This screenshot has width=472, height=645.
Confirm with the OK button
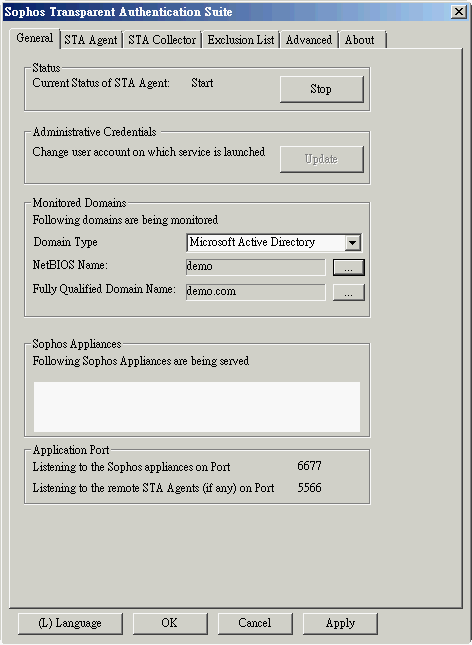[170, 624]
